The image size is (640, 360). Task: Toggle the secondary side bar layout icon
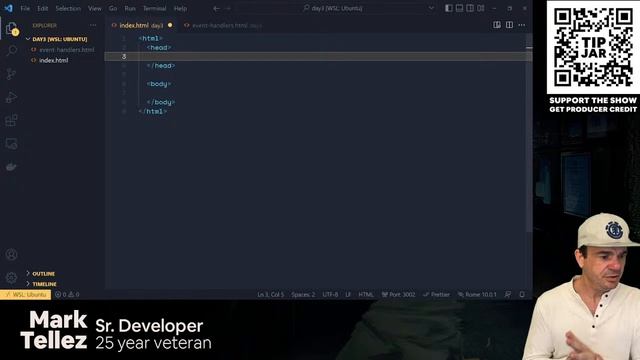click(470, 8)
